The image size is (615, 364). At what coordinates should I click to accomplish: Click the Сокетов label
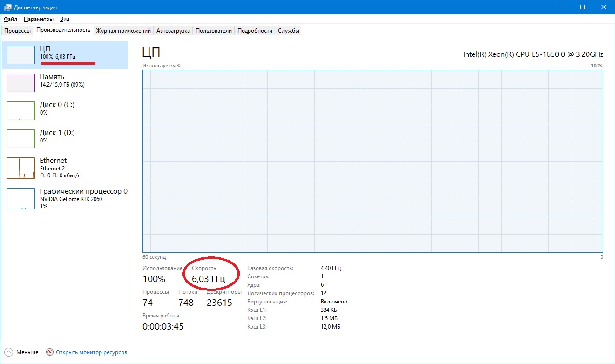258,276
